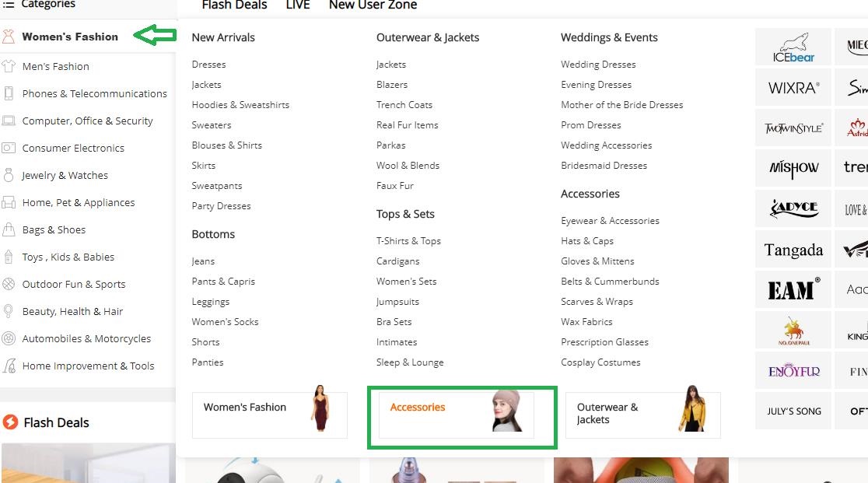Click the Bags & Shoes handbag icon
This screenshot has height=483, width=868.
9,229
